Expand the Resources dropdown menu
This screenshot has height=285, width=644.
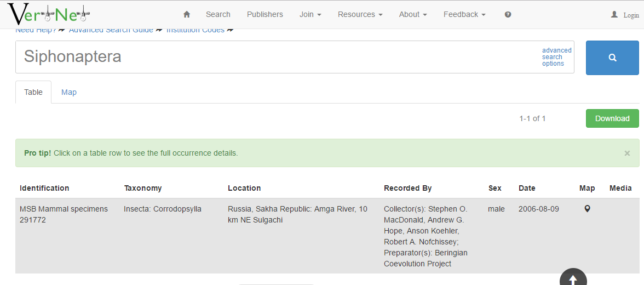coord(360,14)
